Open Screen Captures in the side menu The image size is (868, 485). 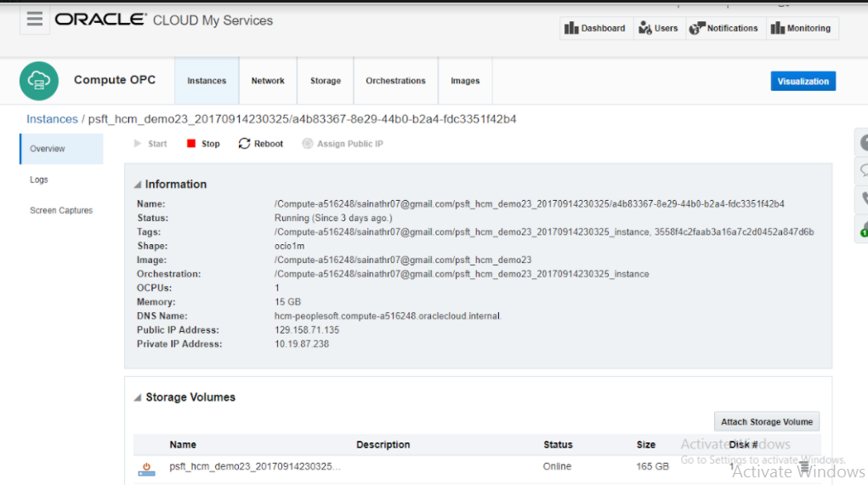(x=61, y=211)
